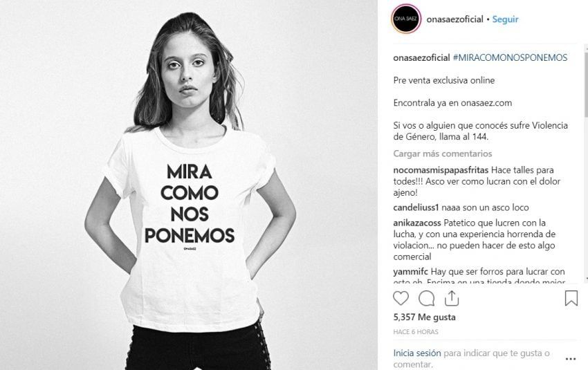Open comments with speech bubble icon

coord(426,299)
